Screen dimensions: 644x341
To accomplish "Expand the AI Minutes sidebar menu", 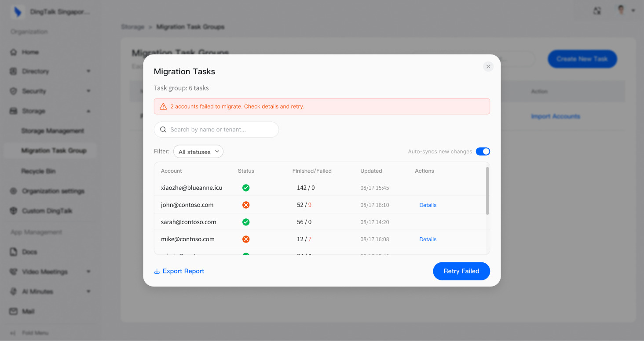I will (50, 291).
